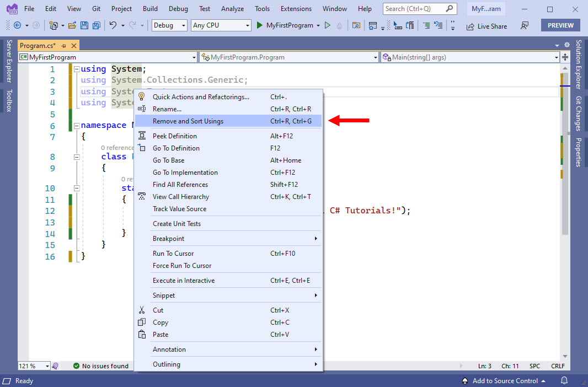This screenshot has height=387, width=588.
Task: Run MyFirstProgram with the green Start icon
Action: click(258, 25)
